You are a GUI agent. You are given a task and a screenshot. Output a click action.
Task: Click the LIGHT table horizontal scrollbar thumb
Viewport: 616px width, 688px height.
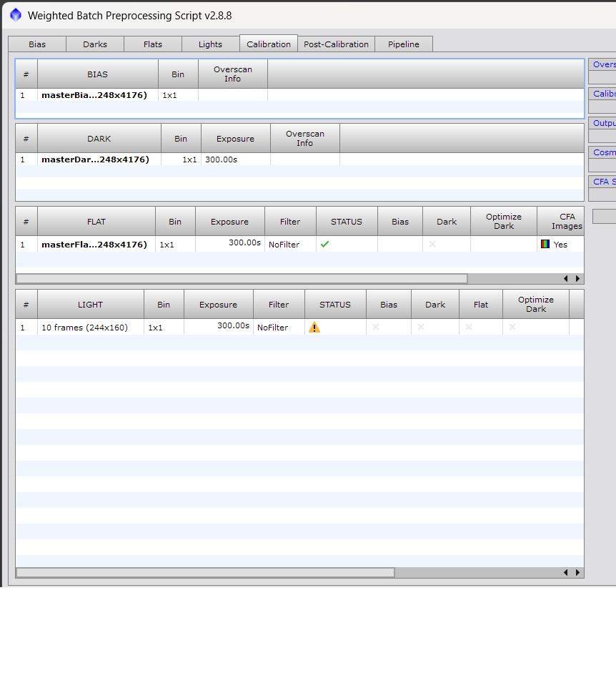205,572
